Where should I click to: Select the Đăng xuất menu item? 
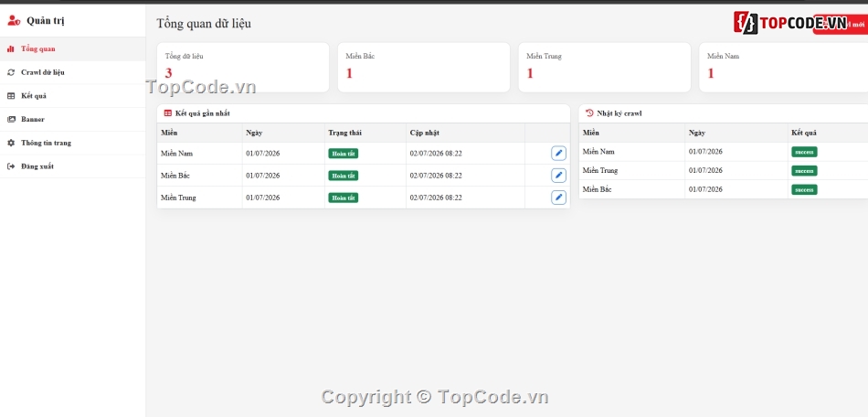(x=72, y=166)
